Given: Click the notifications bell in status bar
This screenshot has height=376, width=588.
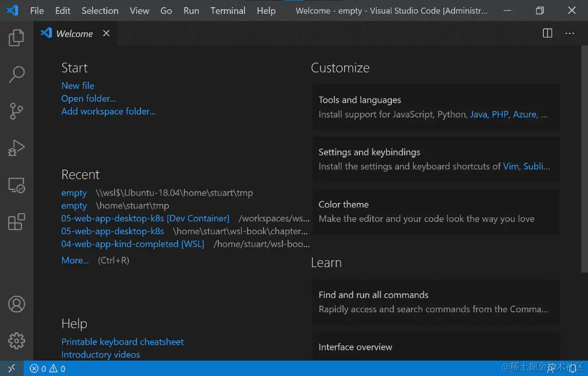Looking at the screenshot, I should pos(572,368).
